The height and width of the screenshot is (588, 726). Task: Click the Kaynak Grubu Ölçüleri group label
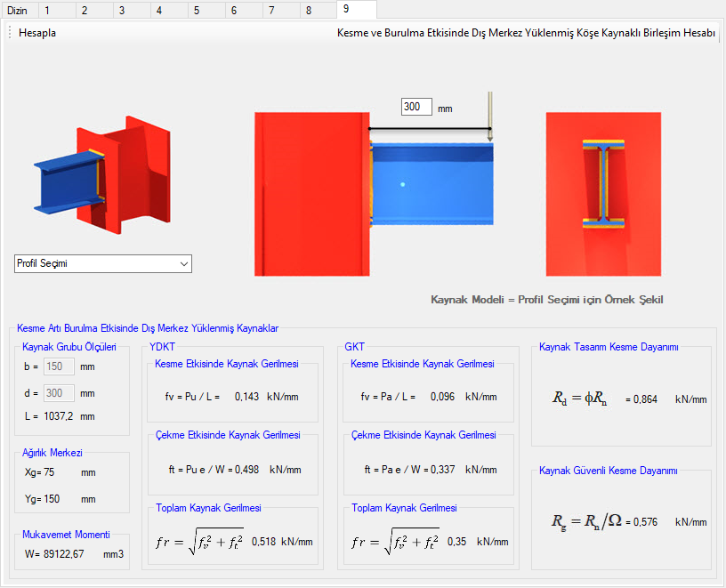click(69, 347)
